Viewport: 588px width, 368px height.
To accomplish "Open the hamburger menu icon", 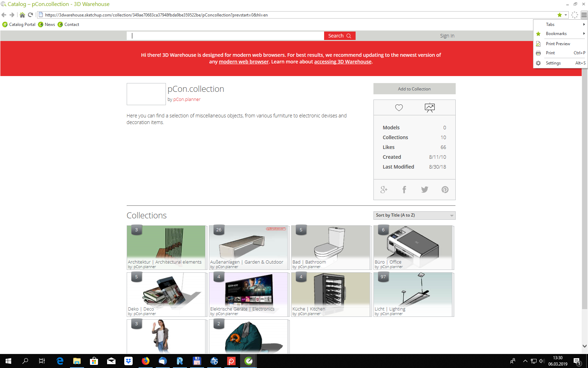I will pos(584,15).
